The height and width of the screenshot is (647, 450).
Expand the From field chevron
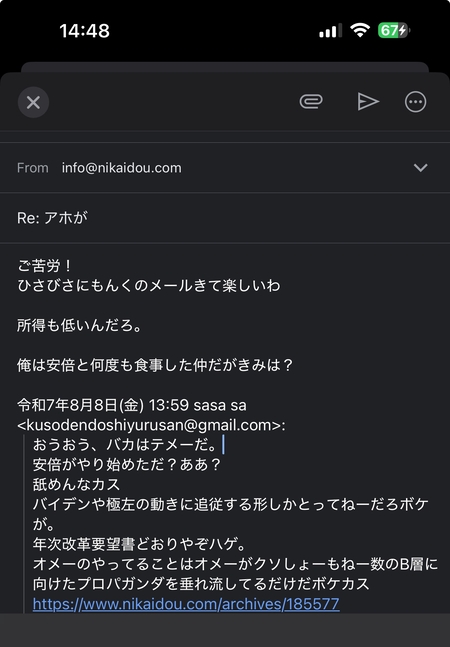coord(420,168)
